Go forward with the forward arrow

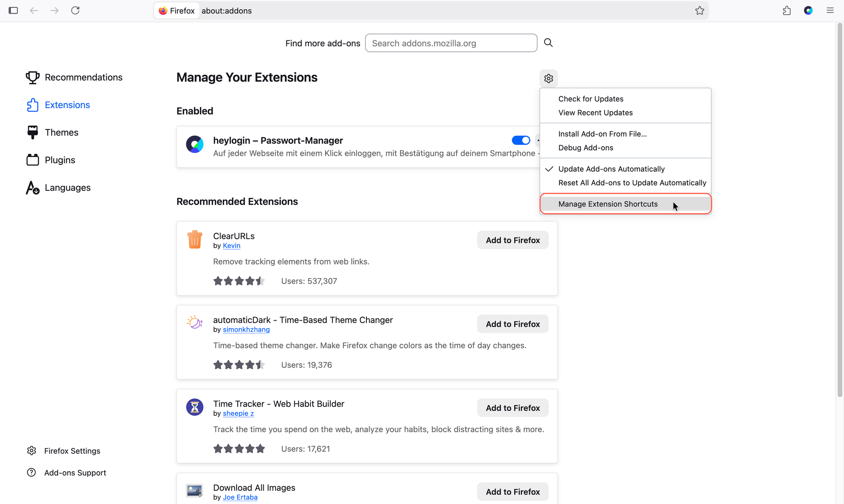(x=54, y=10)
